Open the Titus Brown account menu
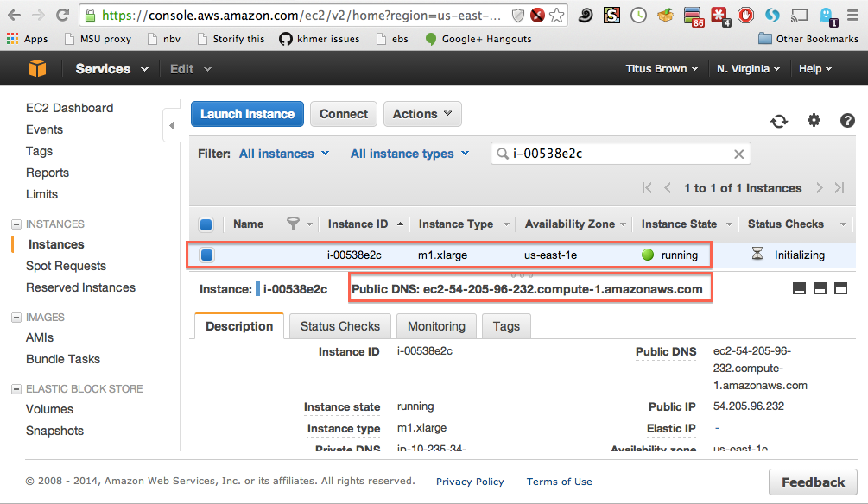The width and height of the screenshot is (868, 504). 662,68
